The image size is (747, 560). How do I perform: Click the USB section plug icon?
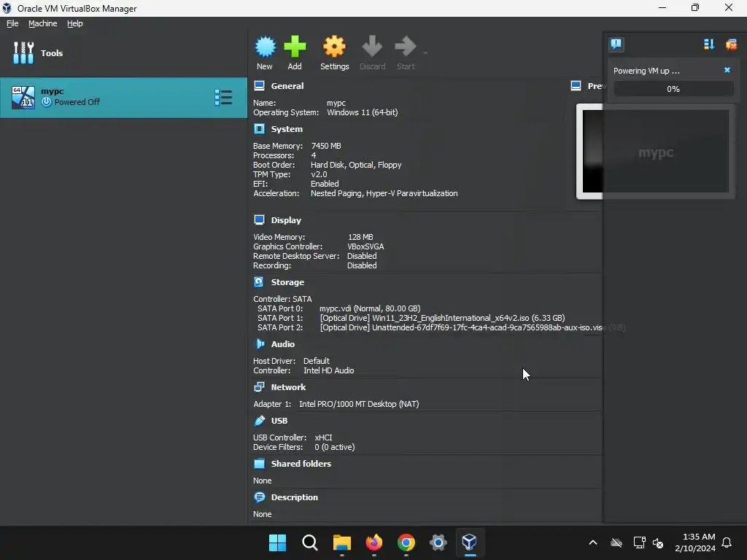(x=259, y=421)
